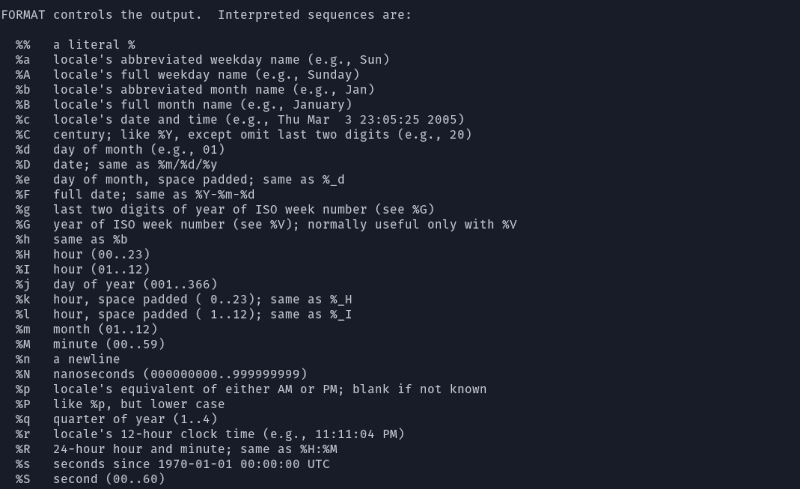The width and height of the screenshot is (800, 489).
Task: Click the "%Y-%m-%d" full date format text
Action: [x=217, y=195]
